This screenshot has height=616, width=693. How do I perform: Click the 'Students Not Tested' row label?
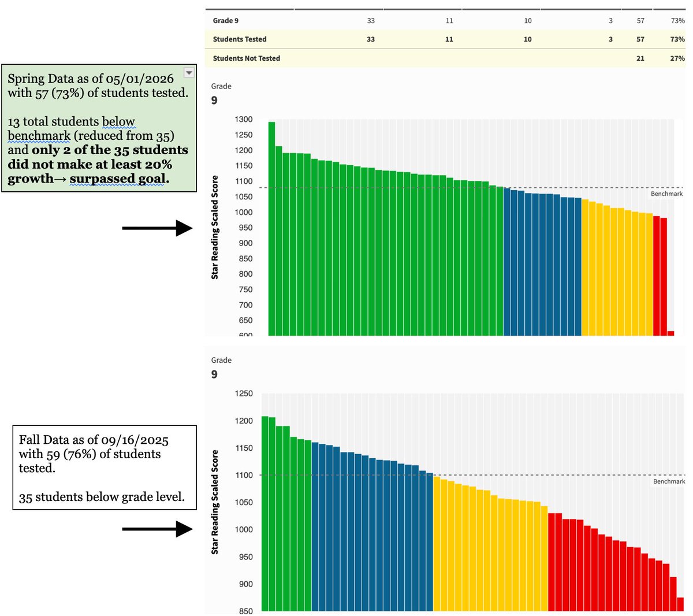tap(247, 58)
